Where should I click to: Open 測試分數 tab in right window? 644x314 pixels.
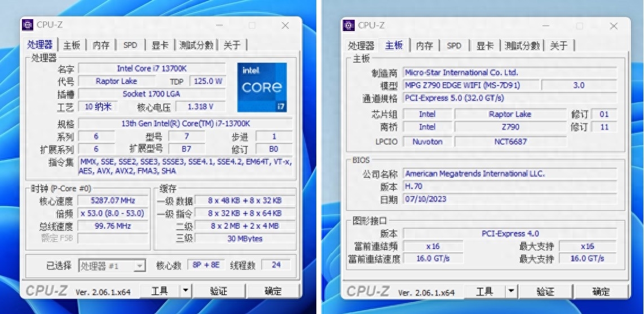pyautogui.click(x=522, y=45)
